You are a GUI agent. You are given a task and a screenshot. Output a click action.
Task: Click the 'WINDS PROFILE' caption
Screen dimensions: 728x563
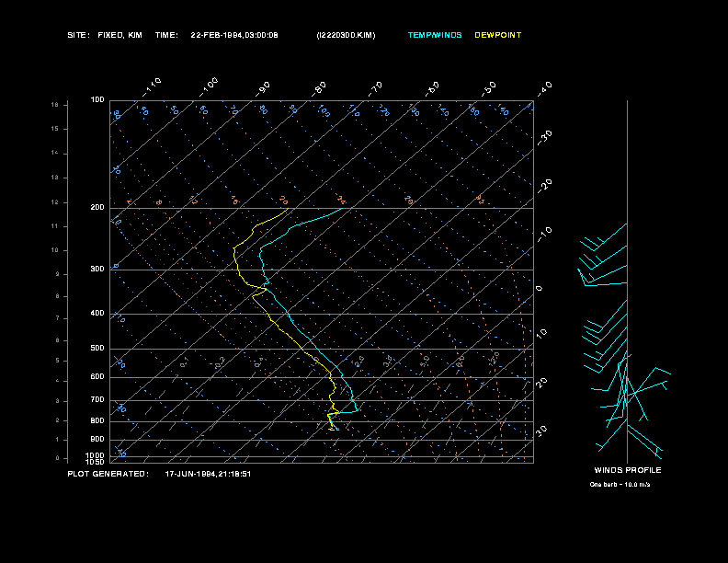point(628,470)
